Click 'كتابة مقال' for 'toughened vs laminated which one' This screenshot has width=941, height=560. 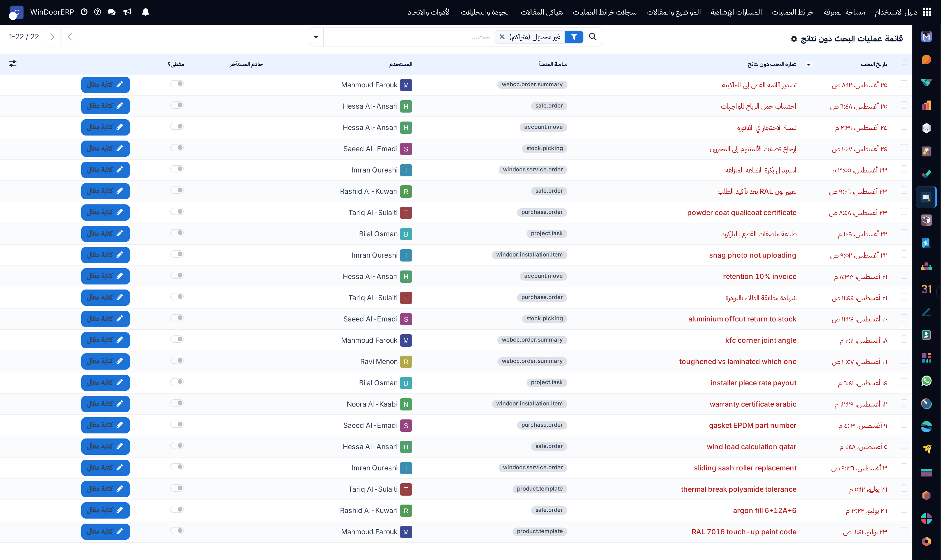click(x=105, y=361)
